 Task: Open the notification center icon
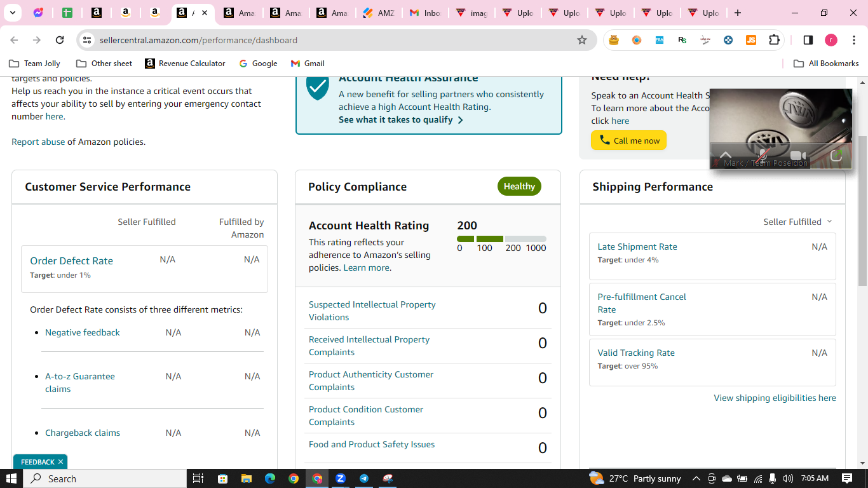click(847, 478)
